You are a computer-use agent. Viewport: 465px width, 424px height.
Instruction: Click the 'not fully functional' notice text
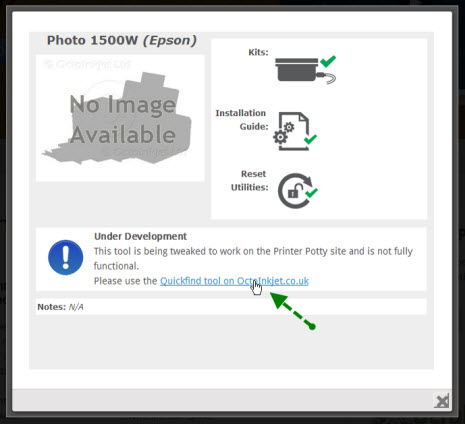[x=253, y=258]
